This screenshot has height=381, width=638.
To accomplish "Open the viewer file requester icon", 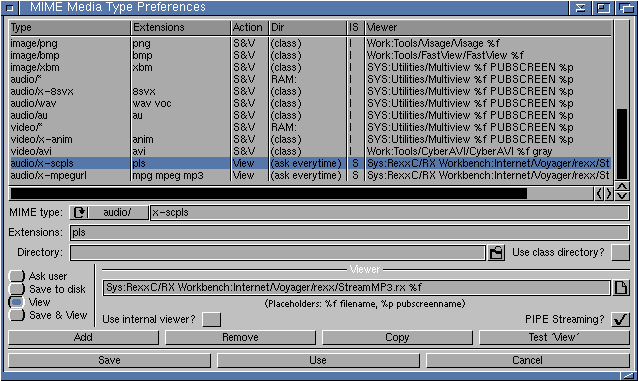I will (x=621, y=288).
